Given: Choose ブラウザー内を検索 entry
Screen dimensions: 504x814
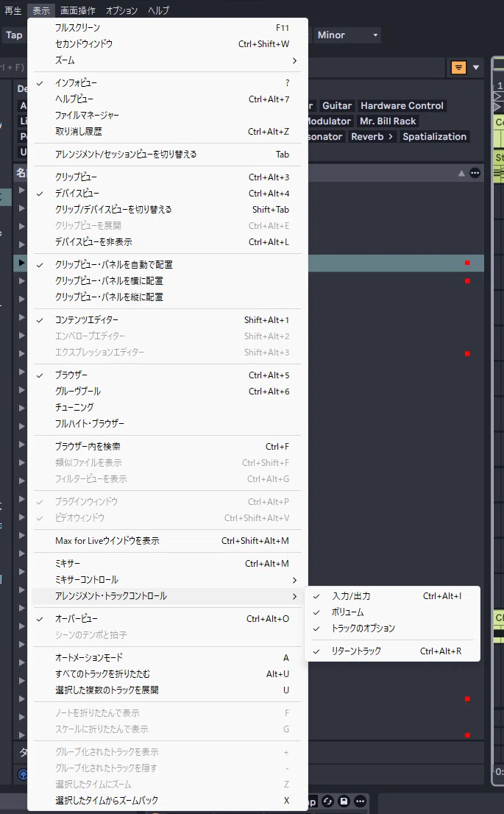Looking at the screenshot, I should (x=166, y=447).
